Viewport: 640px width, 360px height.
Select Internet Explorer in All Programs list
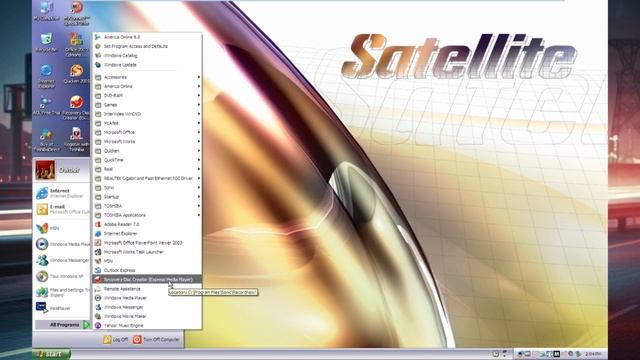tap(147, 233)
